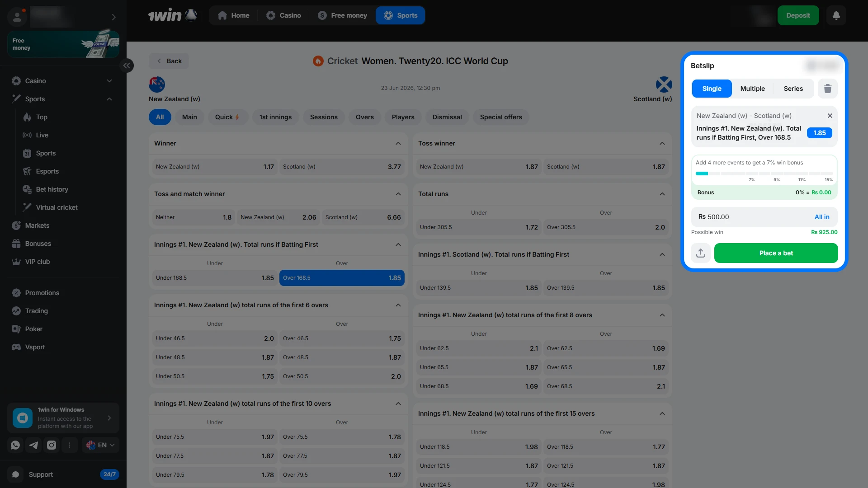Image resolution: width=868 pixels, height=488 pixels.
Task: Remove New Zealand bet from betslip
Action: 830,116
